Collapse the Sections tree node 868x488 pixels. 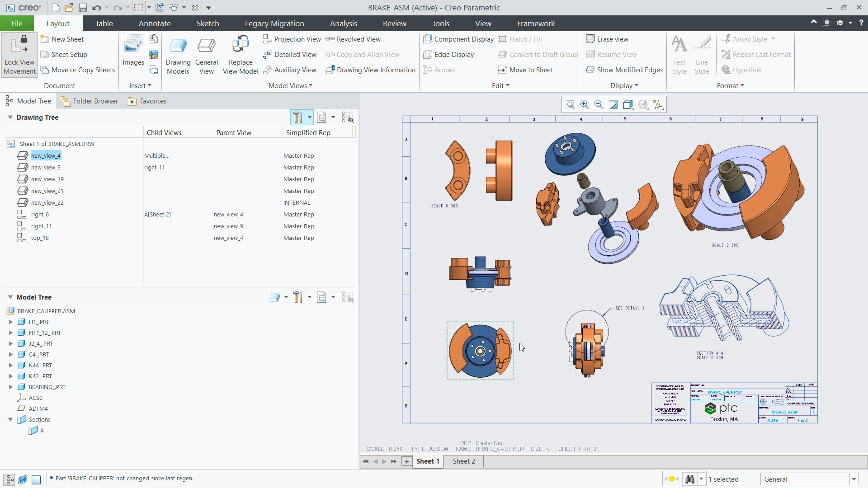(x=10, y=420)
